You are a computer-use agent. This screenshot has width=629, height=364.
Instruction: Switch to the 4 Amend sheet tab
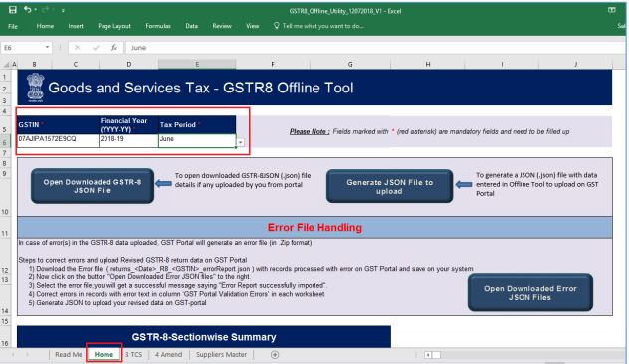tap(168, 354)
